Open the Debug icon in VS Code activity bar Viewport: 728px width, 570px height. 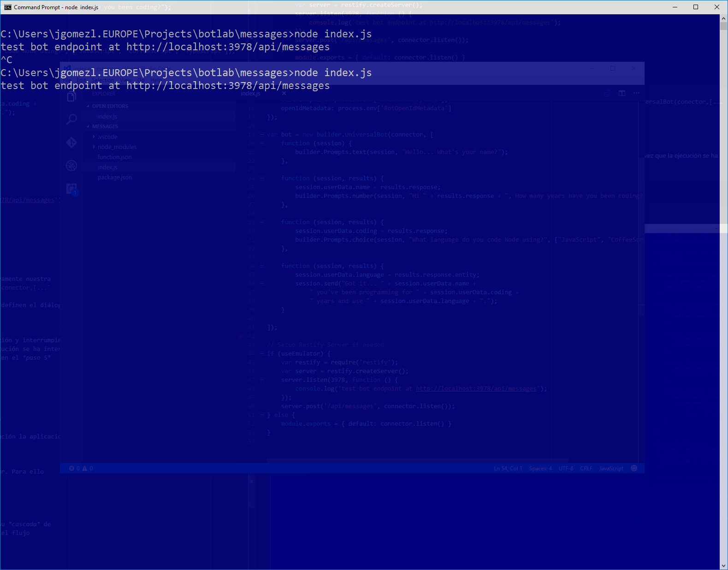click(71, 166)
